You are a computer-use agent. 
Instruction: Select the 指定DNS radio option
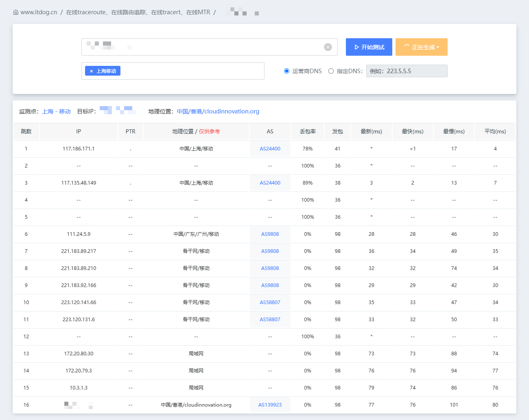pos(331,71)
